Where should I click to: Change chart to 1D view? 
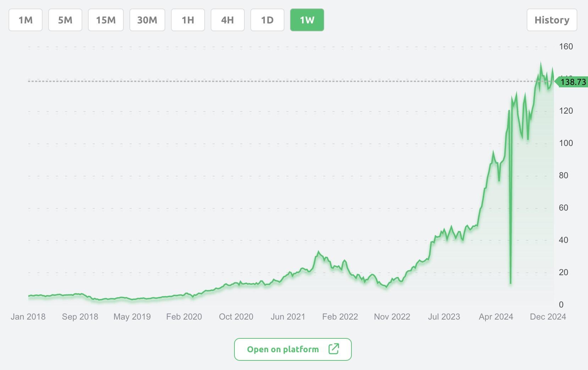coord(267,20)
